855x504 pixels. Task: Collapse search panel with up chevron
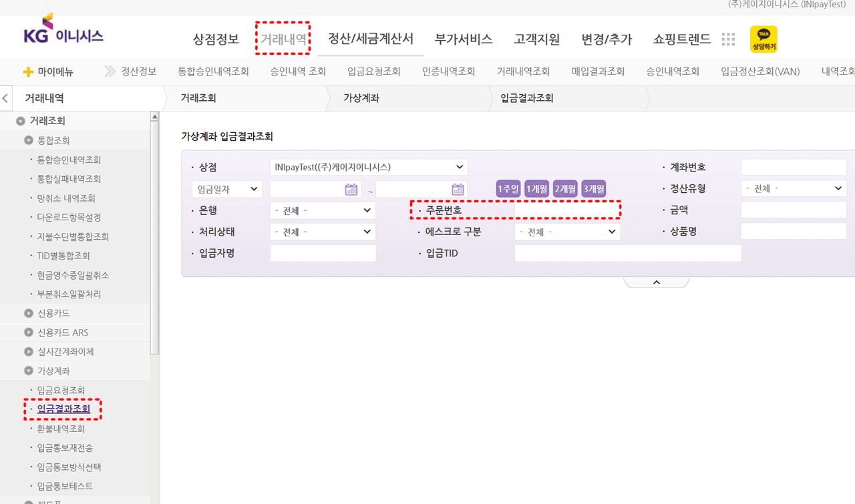click(656, 282)
